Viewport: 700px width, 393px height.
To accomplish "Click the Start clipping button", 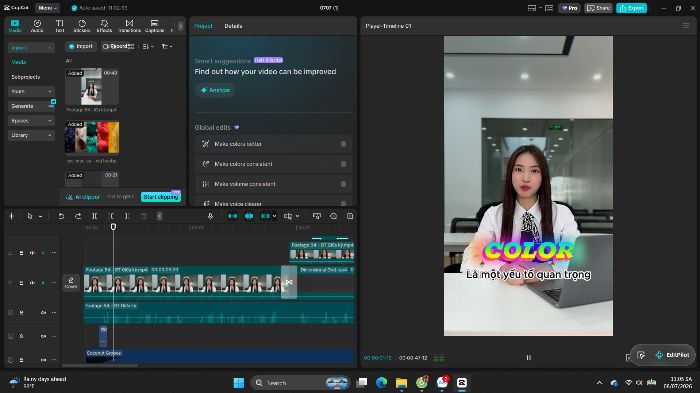I will click(x=161, y=197).
